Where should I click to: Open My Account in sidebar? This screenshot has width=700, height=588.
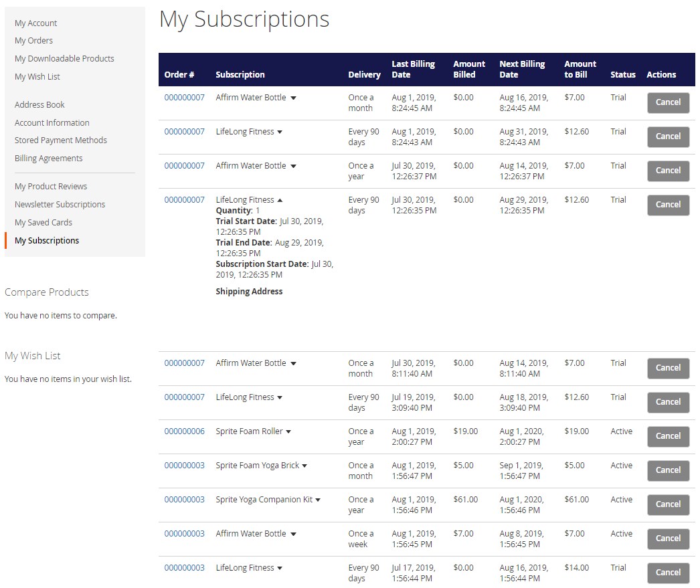point(36,23)
